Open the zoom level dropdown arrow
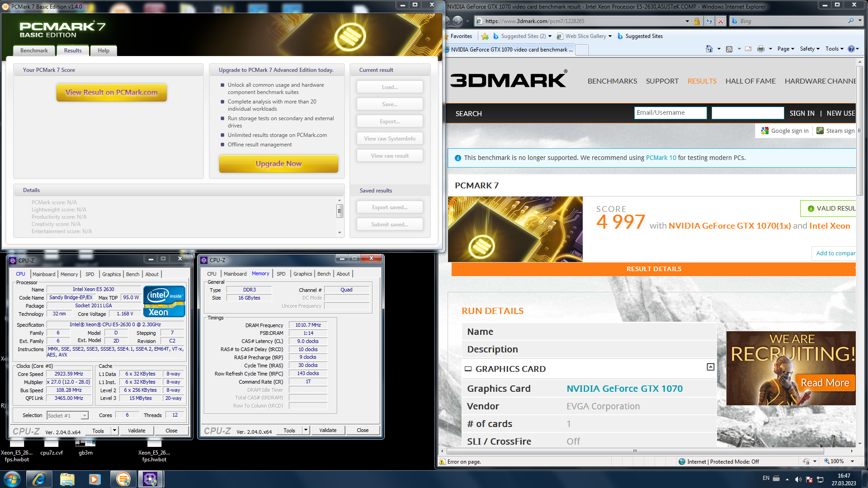 852,461
